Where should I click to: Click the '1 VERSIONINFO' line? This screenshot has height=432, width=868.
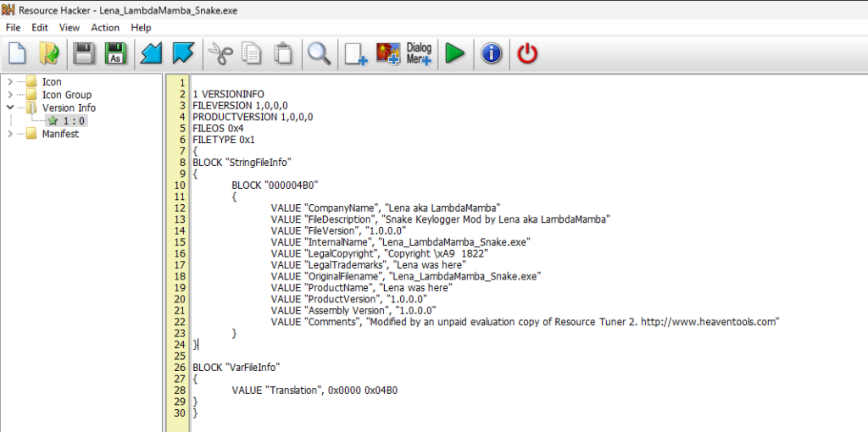(x=229, y=94)
